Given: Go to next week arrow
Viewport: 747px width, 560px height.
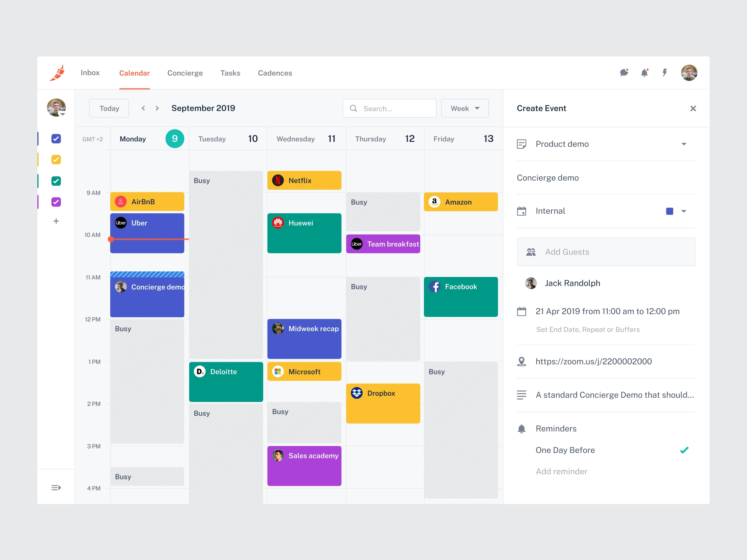Looking at the screenshot, I should click(x=157, y=108).
